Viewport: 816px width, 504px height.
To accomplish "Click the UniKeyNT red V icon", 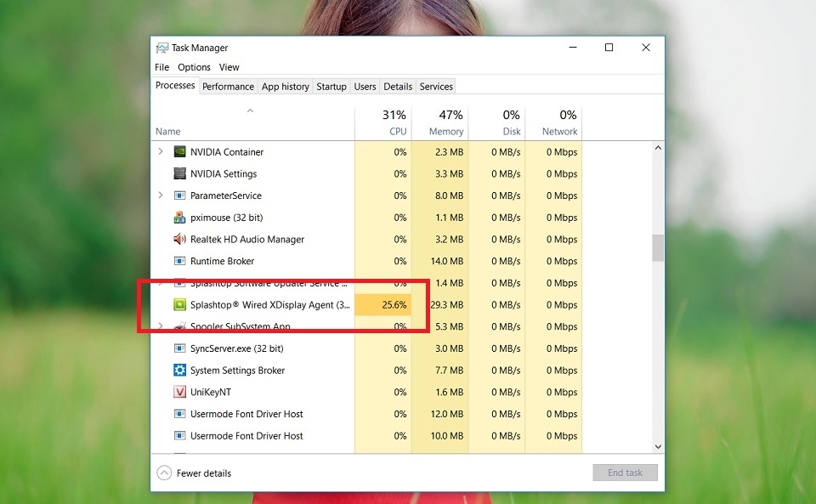I will pyautogui.click(x=179, y=392).
